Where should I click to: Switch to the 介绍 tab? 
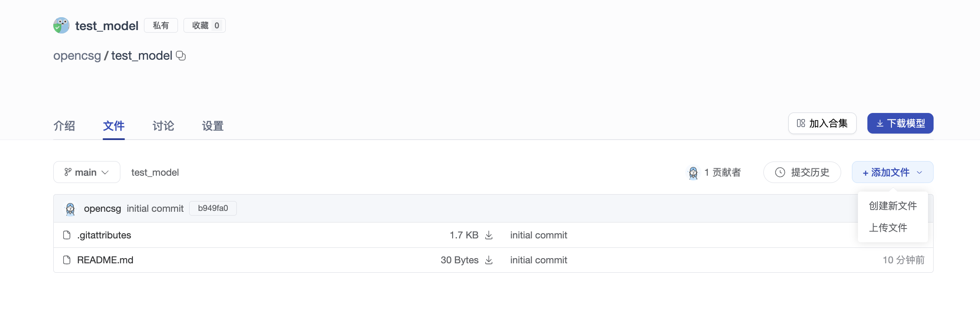64,126
